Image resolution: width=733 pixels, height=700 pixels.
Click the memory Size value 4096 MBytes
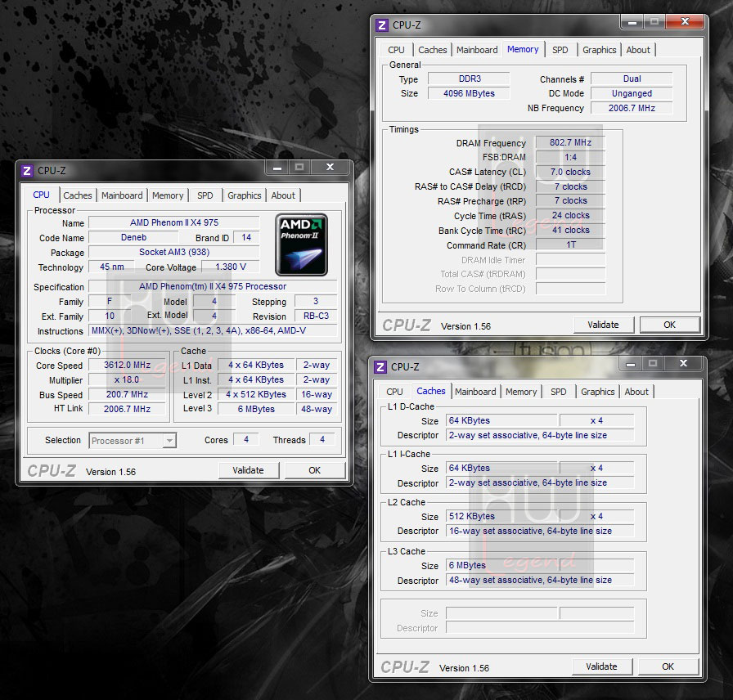[x=470, y=93]
